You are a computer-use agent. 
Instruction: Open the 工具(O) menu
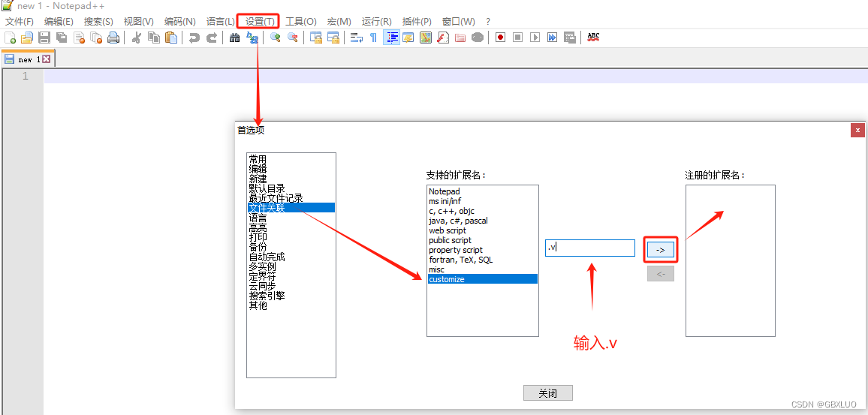(x=300, y=22)
